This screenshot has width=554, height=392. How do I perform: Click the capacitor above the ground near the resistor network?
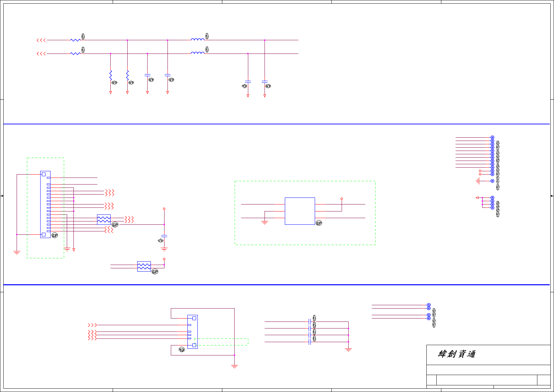point(164,236)
